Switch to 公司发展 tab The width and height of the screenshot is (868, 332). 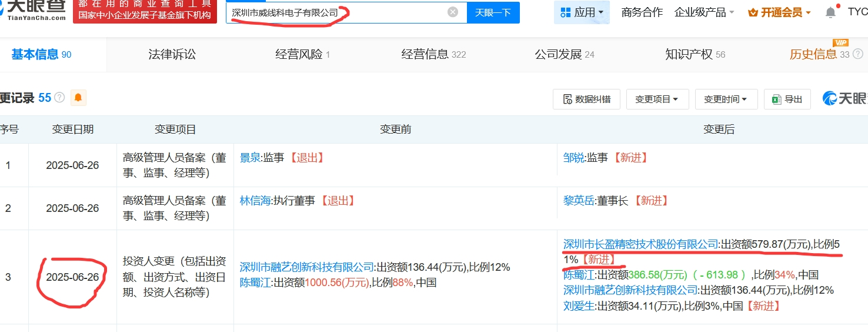click(x=565, y=55)
